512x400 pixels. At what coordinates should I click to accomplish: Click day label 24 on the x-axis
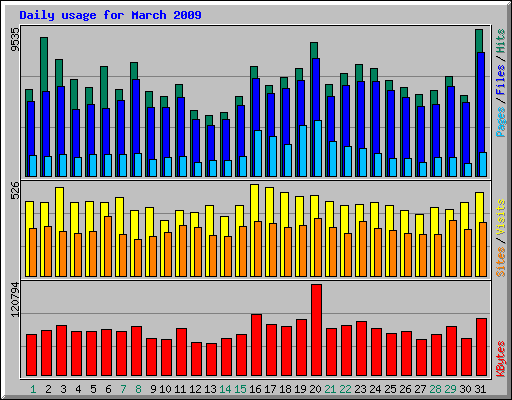point(375,389)
